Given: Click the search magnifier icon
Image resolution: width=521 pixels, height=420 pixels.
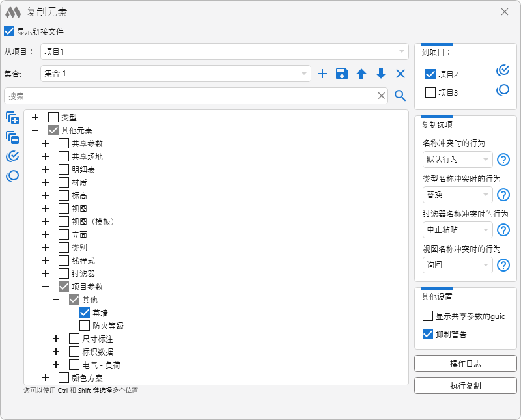Looking at the screenshot, I should click(401, 96).
